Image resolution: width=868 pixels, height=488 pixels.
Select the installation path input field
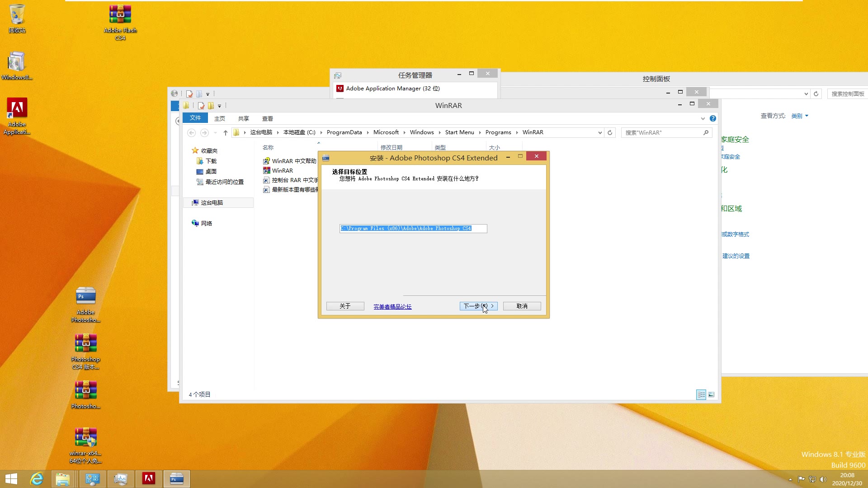point(413,228)
